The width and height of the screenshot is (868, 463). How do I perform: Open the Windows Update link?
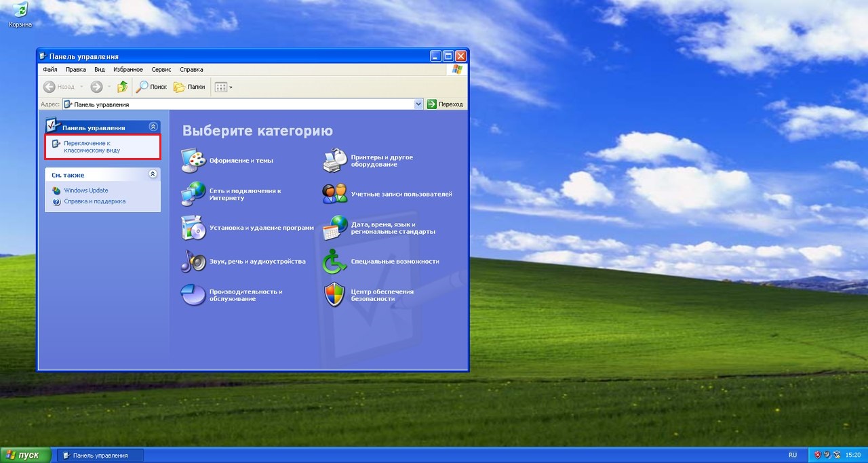click(86, 190)
